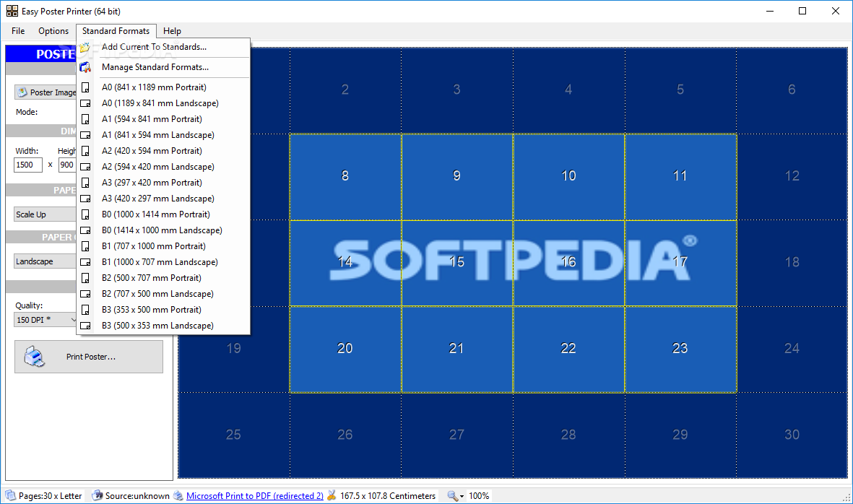Open the Scale Up dropdown
This screenshot has height=504, width=853.
point(46,214)
